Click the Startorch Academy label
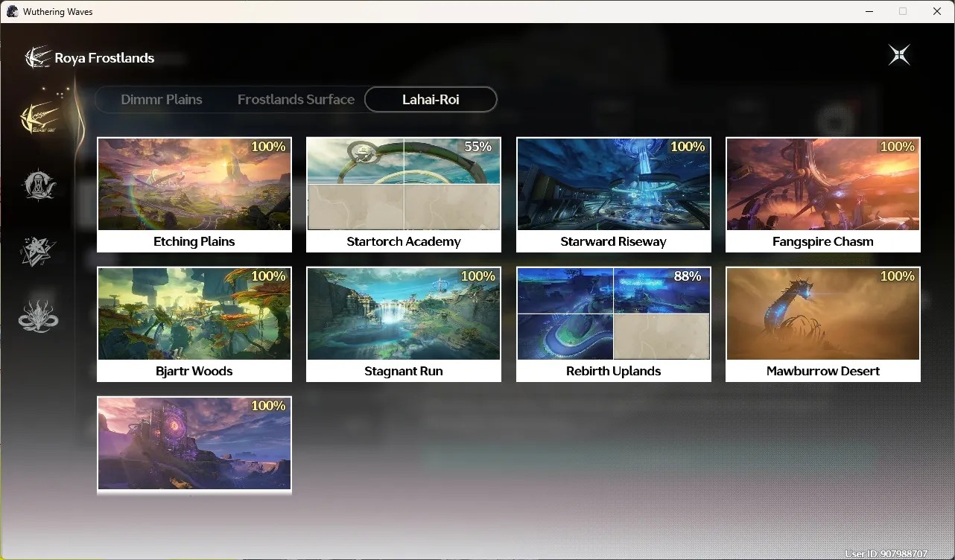 pyautogui.click(x=404, y=241)
